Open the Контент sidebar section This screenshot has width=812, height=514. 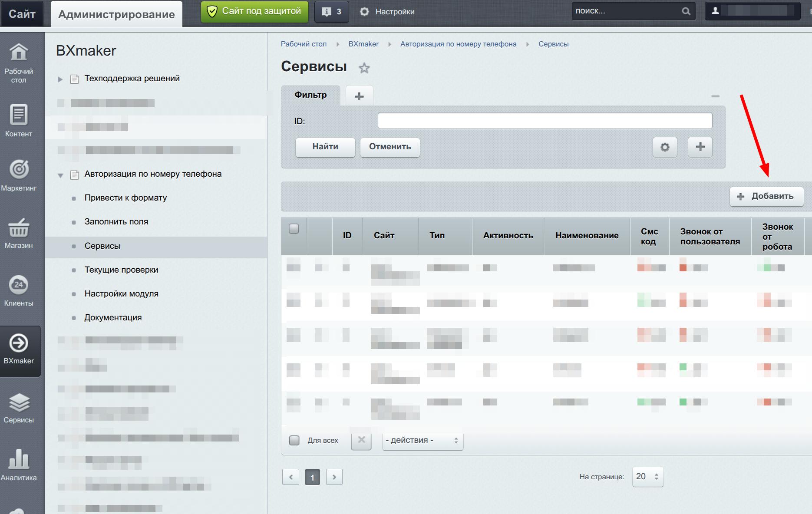(x=19, y=121)
